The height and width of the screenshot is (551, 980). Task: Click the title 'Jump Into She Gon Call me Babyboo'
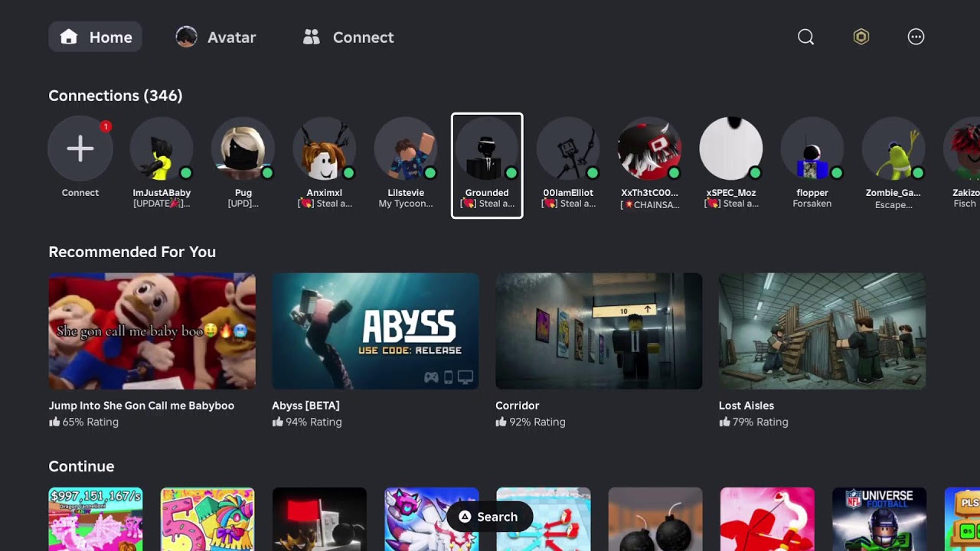(142, 406)
